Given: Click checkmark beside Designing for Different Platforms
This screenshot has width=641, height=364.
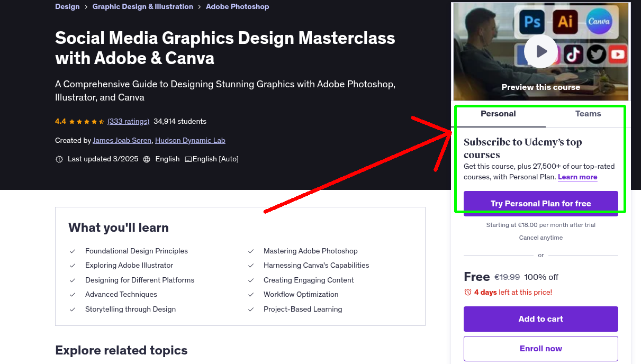Looking at the screenshot, I should [73, 280].
